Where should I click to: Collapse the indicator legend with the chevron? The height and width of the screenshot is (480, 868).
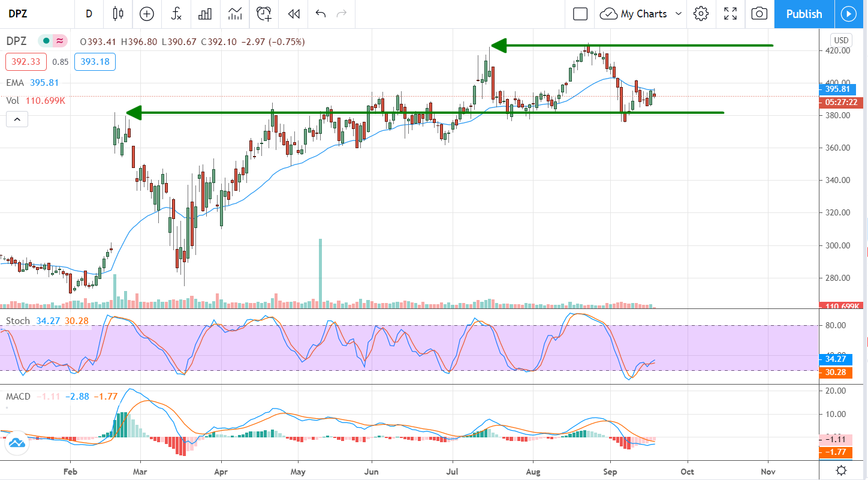(17, 119)
